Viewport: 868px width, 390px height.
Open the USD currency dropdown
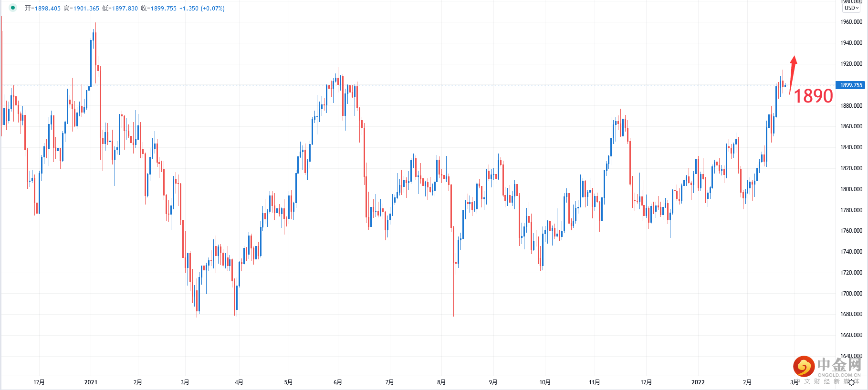click(852, 8)
